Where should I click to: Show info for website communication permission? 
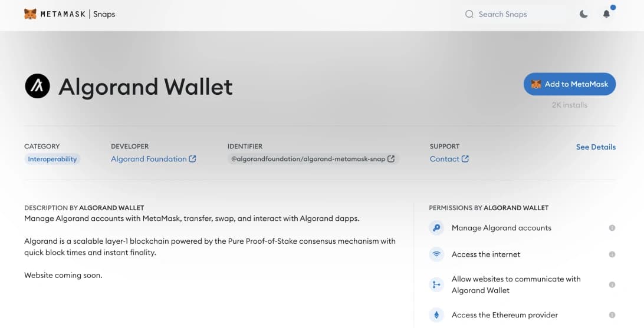(612, 285)
